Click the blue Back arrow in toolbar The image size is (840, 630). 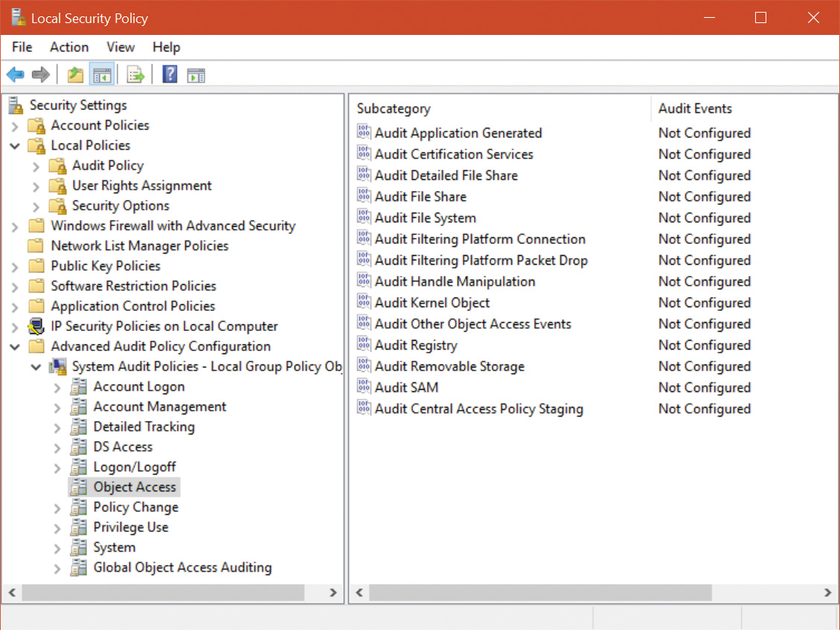[15, 74]
